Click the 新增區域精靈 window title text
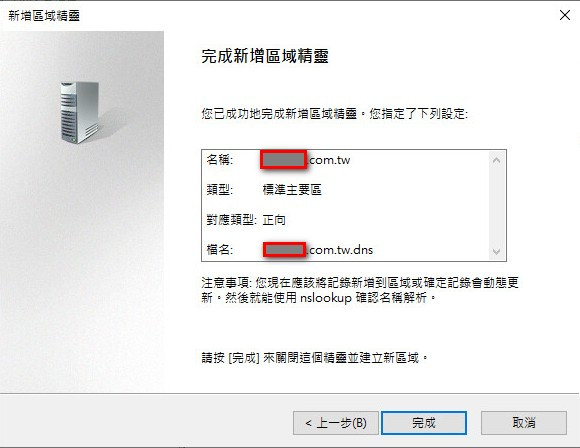This screenshot has height=448, width=580. tap(44, 16)
